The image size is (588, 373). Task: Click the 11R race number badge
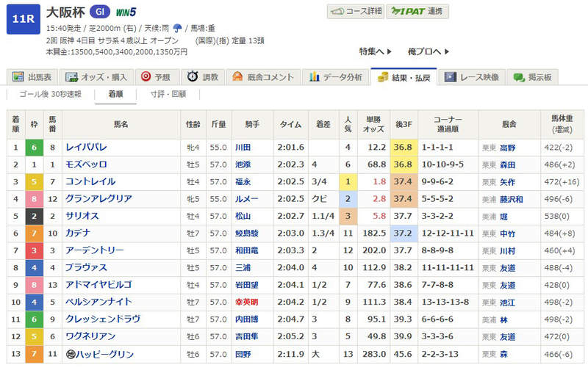click(24, 19)
